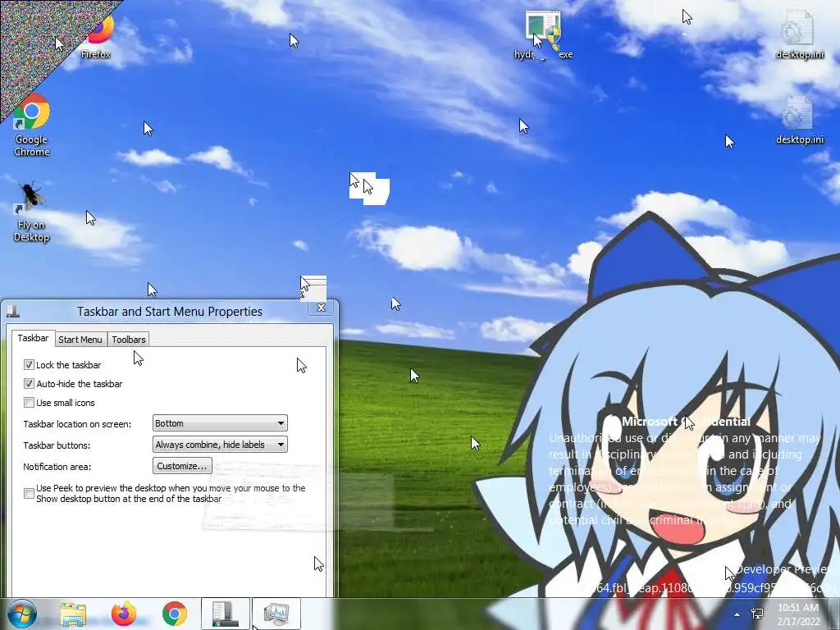
Task: Open the Firefox desktop icon
Action: click(97, 36)
